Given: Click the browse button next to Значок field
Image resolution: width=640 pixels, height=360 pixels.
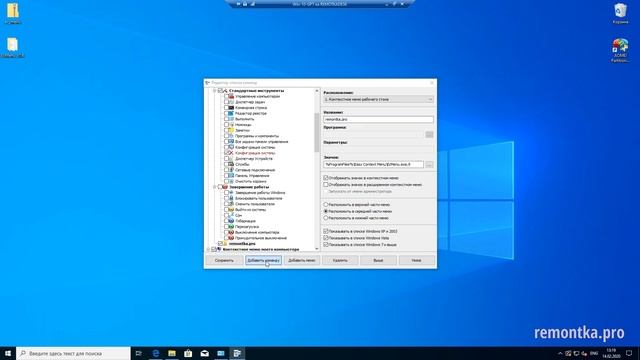Looking at the screenshot, I should (x=429, y=164).
